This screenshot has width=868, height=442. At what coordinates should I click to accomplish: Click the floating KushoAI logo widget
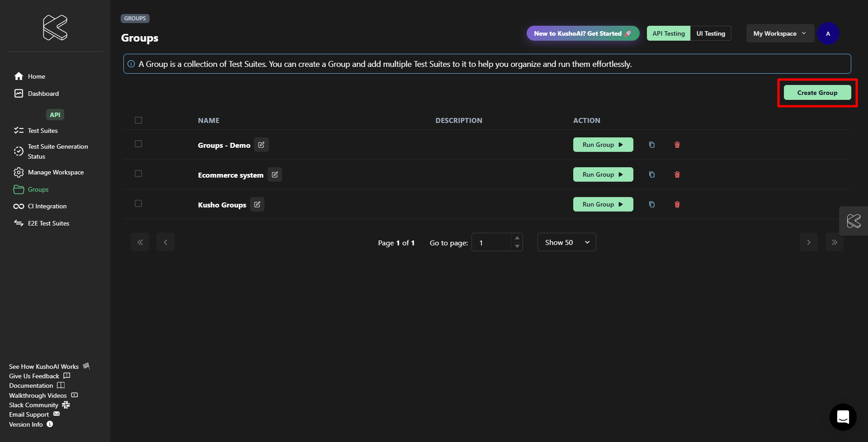[853, 221]
